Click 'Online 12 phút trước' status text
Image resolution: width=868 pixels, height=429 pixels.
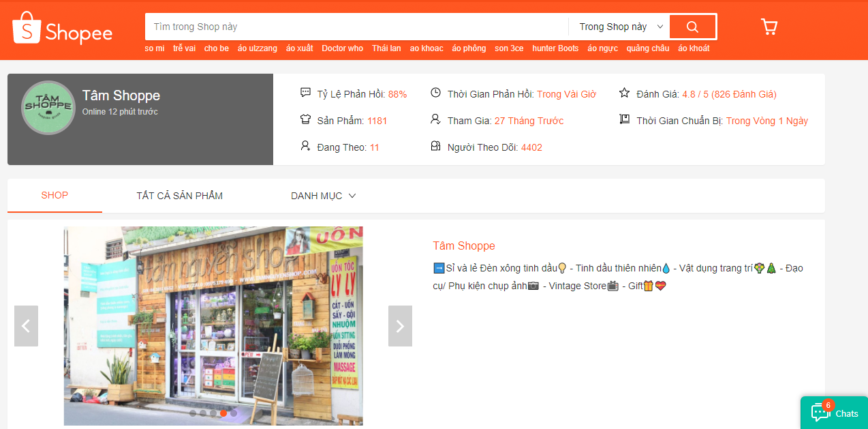(120, 112)
